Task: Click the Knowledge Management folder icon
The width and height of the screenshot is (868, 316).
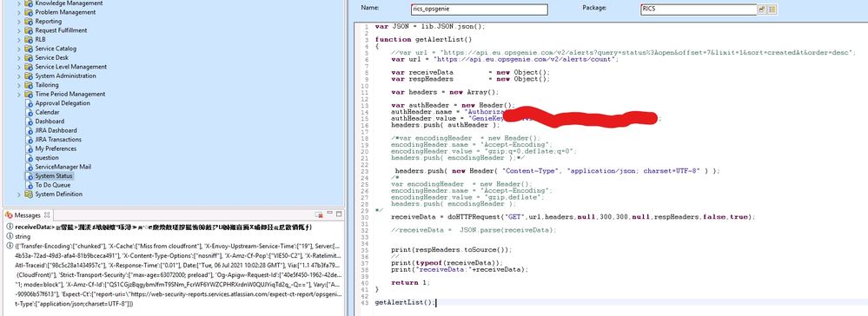Action: pos(29,3)
